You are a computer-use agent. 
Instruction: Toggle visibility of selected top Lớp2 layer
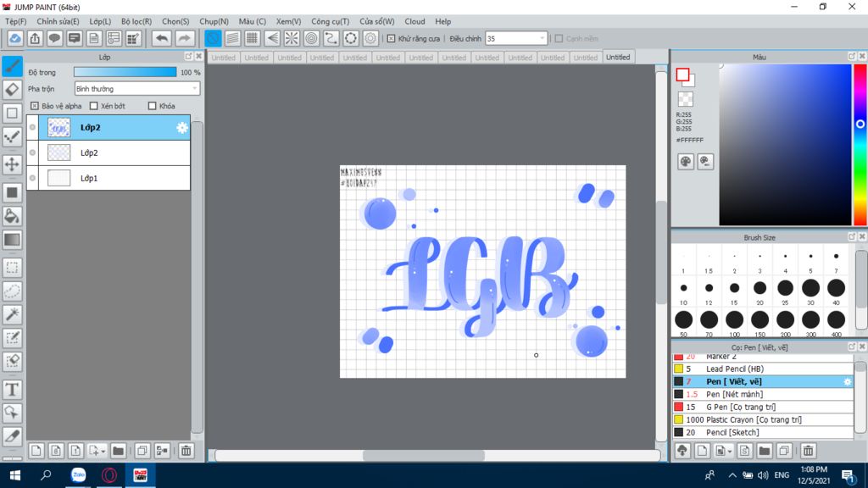point(33,128)
